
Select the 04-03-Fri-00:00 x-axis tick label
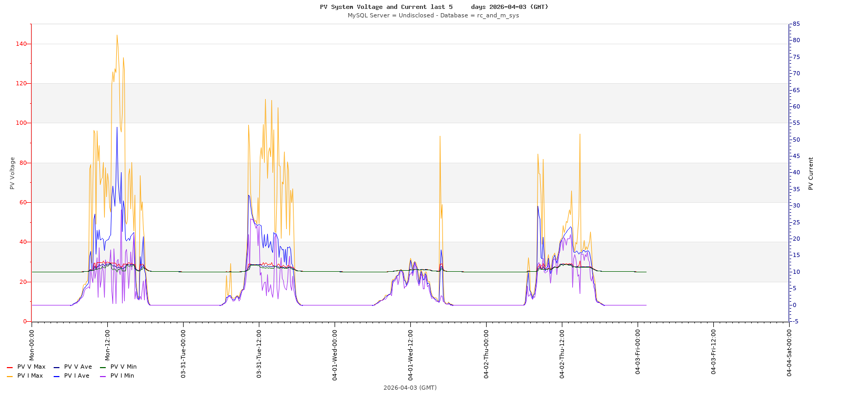tap(638, 352)
